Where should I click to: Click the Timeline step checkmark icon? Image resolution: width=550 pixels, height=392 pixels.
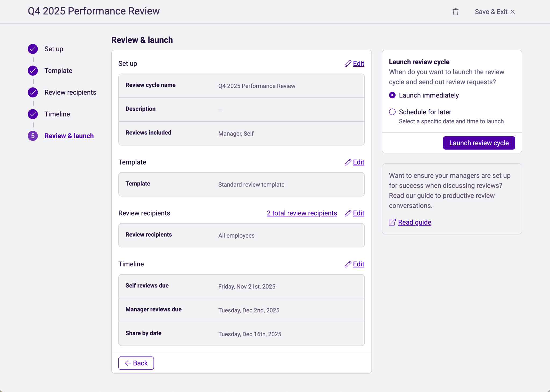click(x=33, y=114)
